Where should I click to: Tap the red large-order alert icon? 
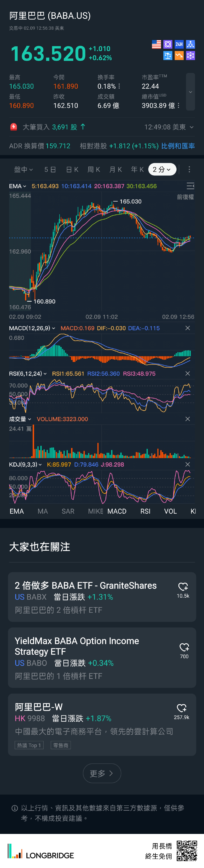[14, 127]
